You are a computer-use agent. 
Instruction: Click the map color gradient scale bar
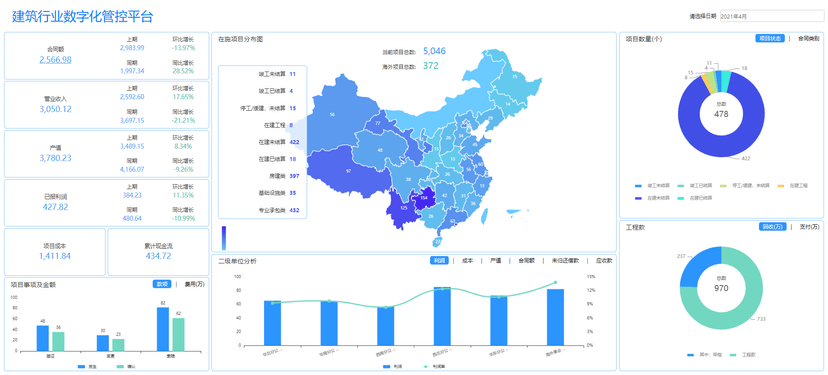224,238
